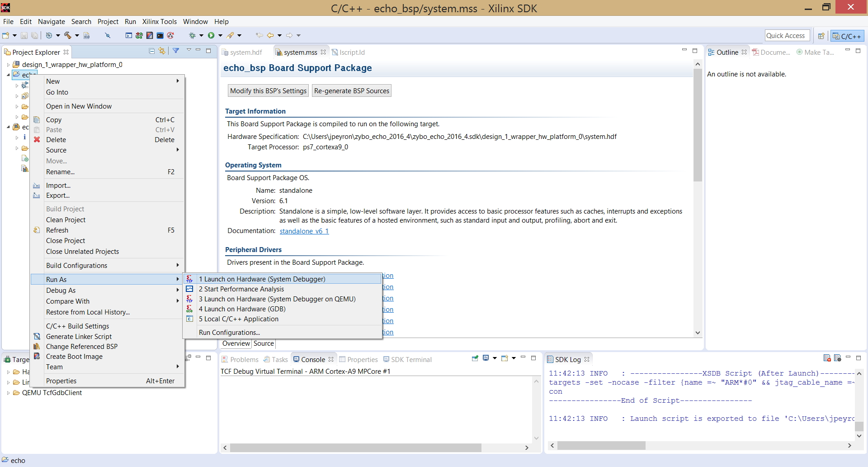Click Modify this BSP's Settings button

[269, 91]
